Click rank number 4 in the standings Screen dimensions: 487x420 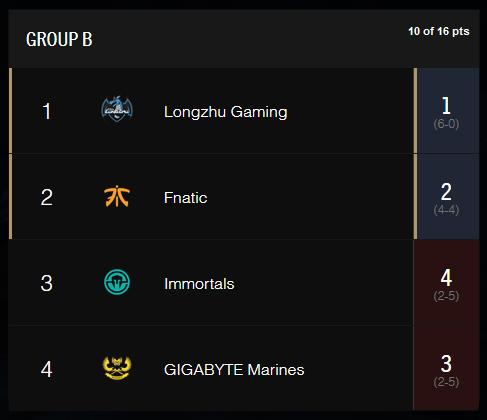[47, 369]
